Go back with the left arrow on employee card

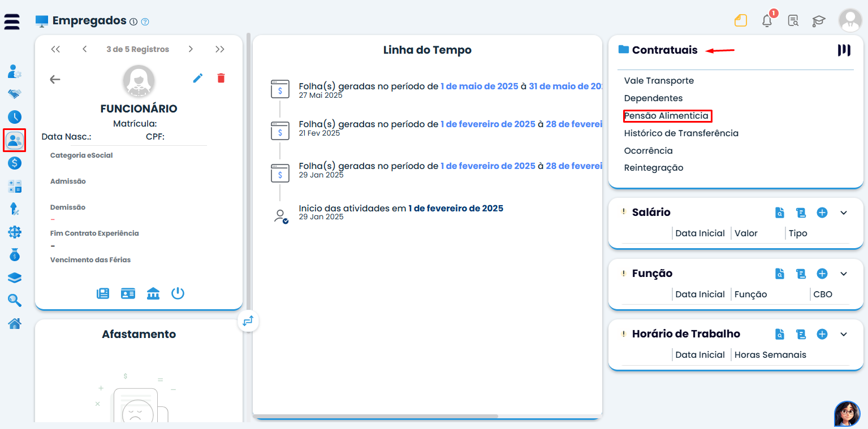pyautogui.click(x=55, y=79)
